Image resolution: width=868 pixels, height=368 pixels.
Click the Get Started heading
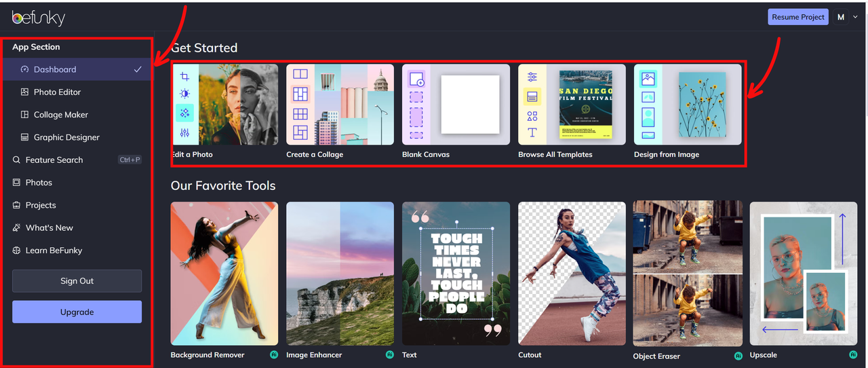204,48
